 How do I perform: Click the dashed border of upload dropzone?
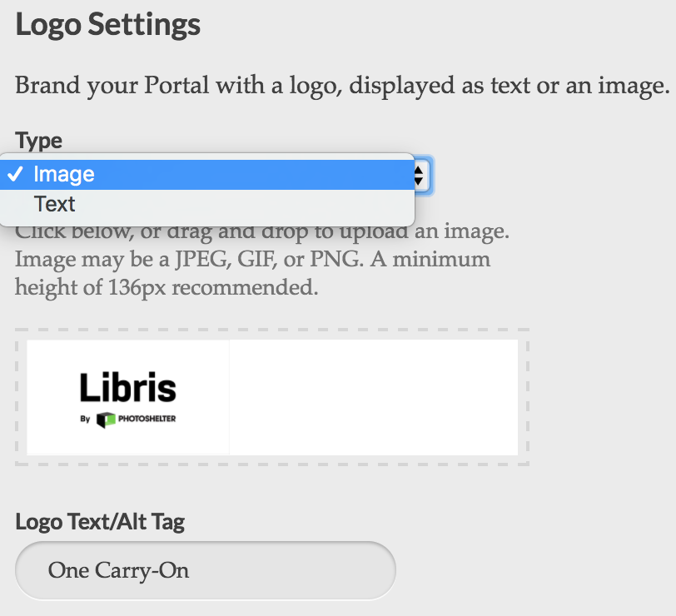(x=272, y=330)
